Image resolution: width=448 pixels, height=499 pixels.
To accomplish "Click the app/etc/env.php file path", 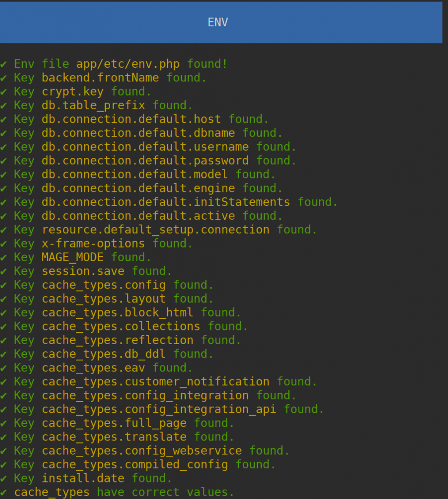I will (x=128, y=64).
